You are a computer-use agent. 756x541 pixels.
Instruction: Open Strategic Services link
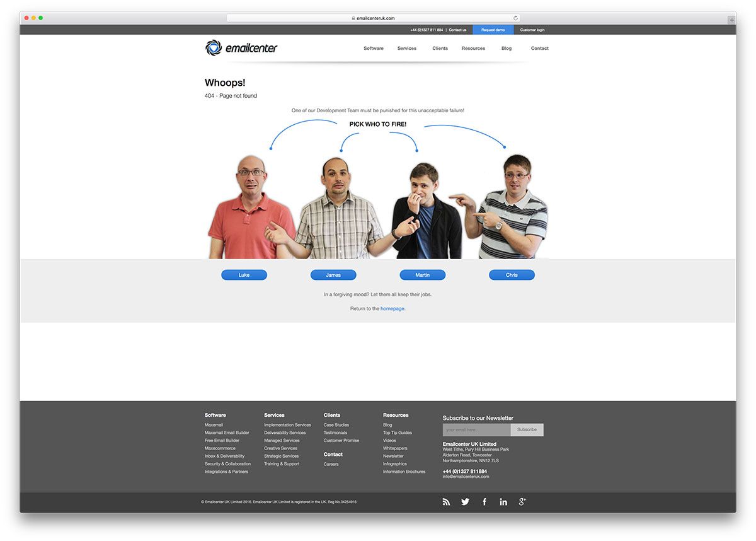tap(281, 456)
